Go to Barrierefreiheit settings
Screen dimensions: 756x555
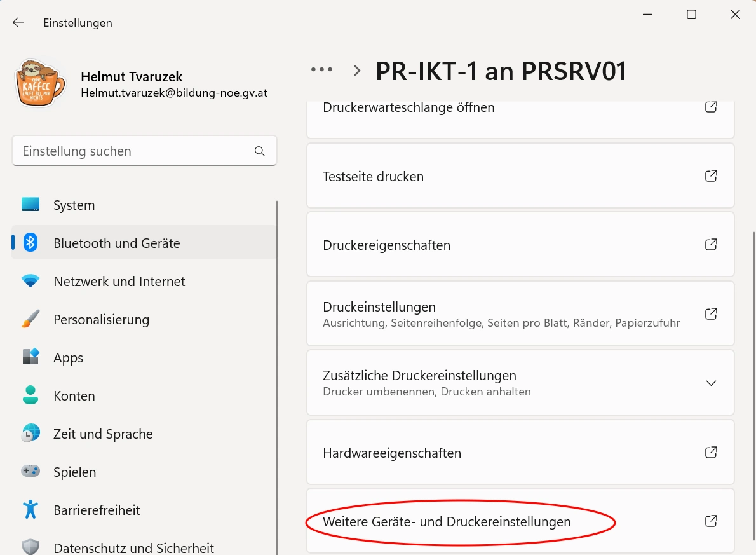pos(97,510)
